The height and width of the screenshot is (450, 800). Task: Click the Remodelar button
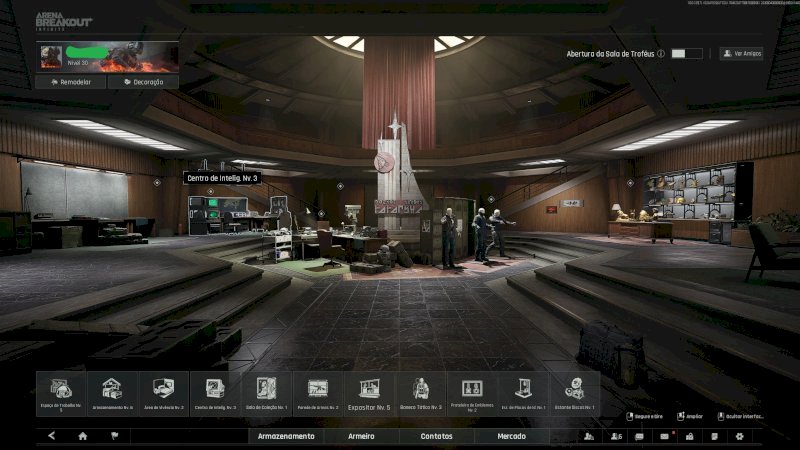coord(71,82)
